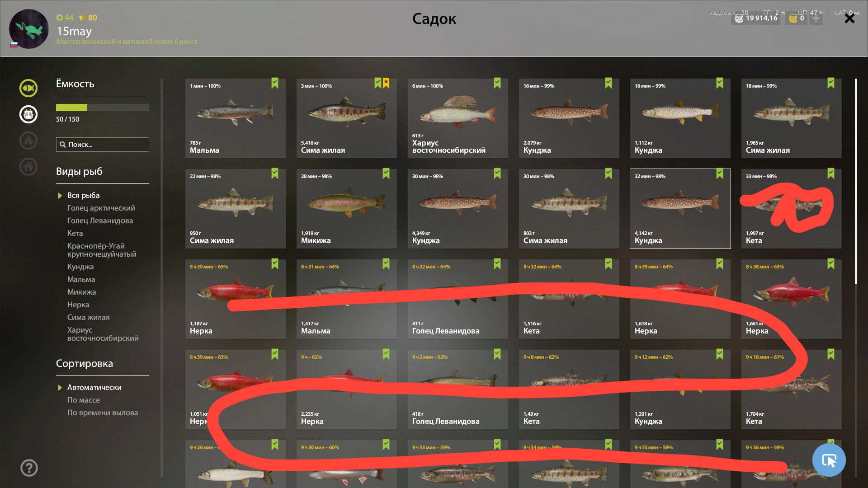Viewport: 868px width, 488px height.
Task: Close the Садок window
Action: click(x=849, y=19)
